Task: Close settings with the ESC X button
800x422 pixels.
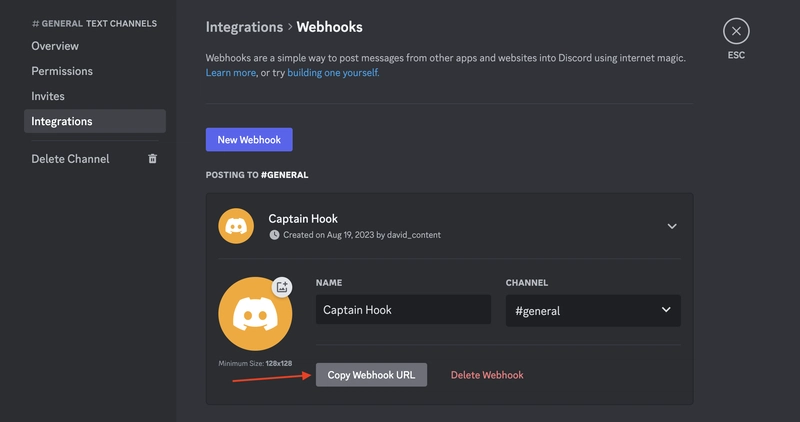Action: coord(736,31)
